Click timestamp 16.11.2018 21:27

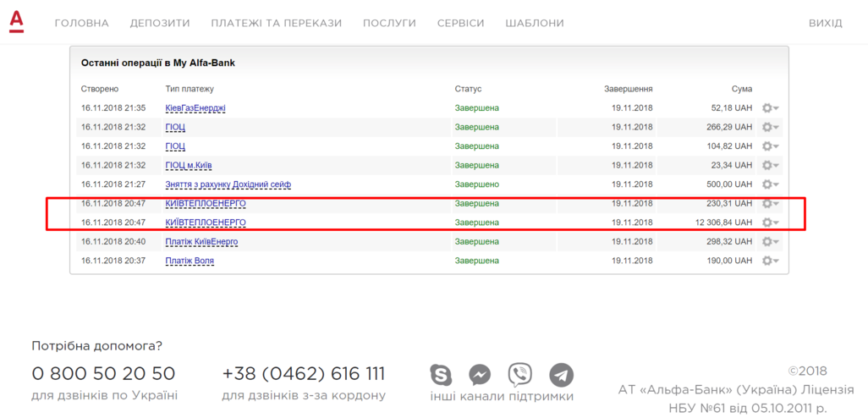[113, 184]
